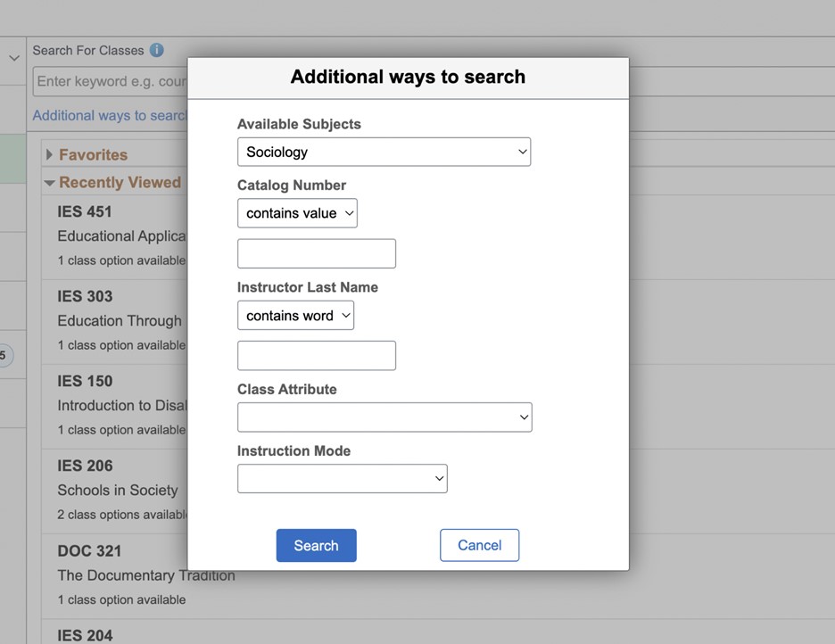The width and height of the screenshot is (835, 644).
Task: Expand the Instruction Mode dropdown
Action: coord(342,479)
